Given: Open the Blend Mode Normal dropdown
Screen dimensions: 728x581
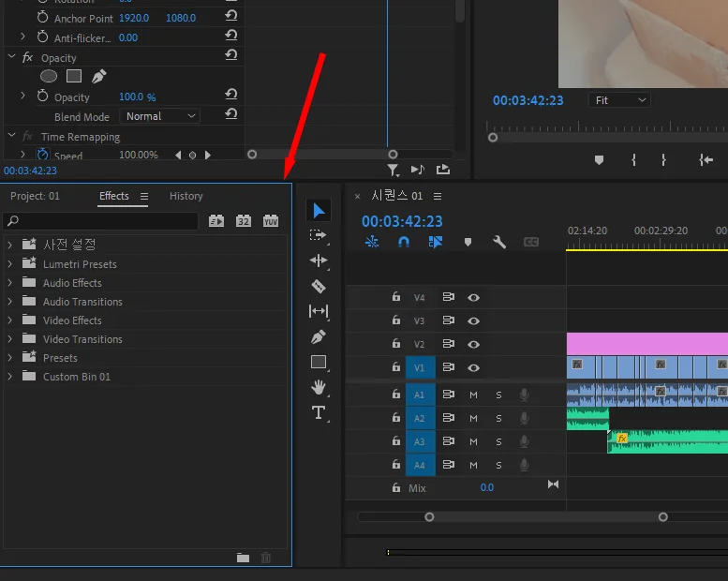Looking at the screenshot, I should 159,116.
